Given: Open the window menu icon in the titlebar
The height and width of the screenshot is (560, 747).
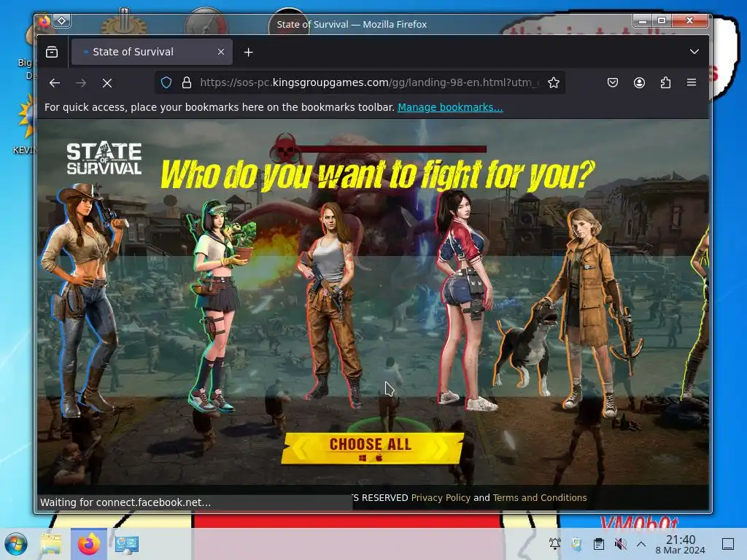Looking at the screenshot, I should tap(62, 20).
